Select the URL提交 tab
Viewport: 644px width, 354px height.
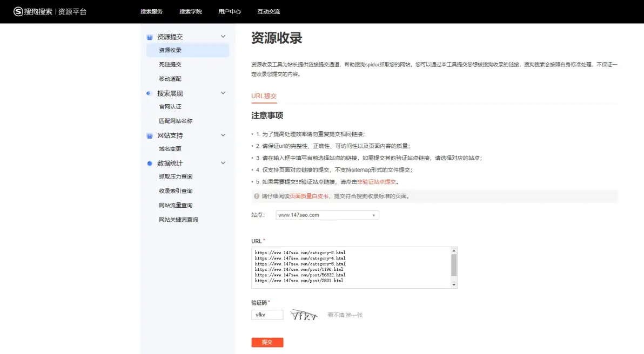(x=264, y=96)
